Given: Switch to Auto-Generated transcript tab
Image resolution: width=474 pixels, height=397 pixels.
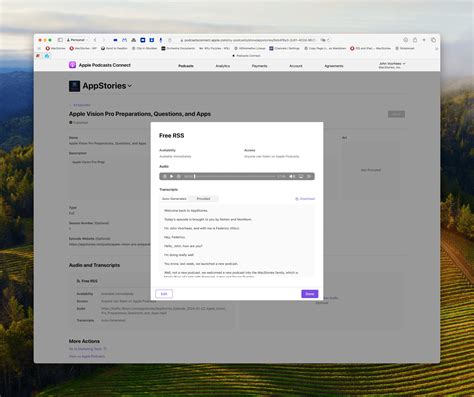Looking at the screenshot, I should [174, 199].
